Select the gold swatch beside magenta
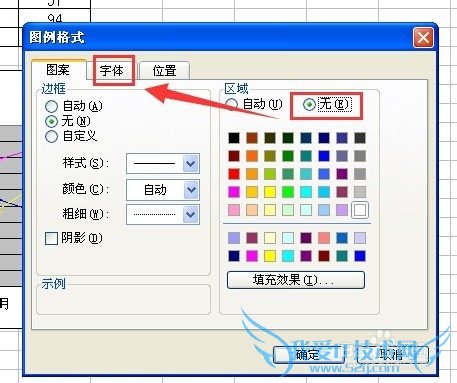457x383 pixels. click(x=252, y=192)
